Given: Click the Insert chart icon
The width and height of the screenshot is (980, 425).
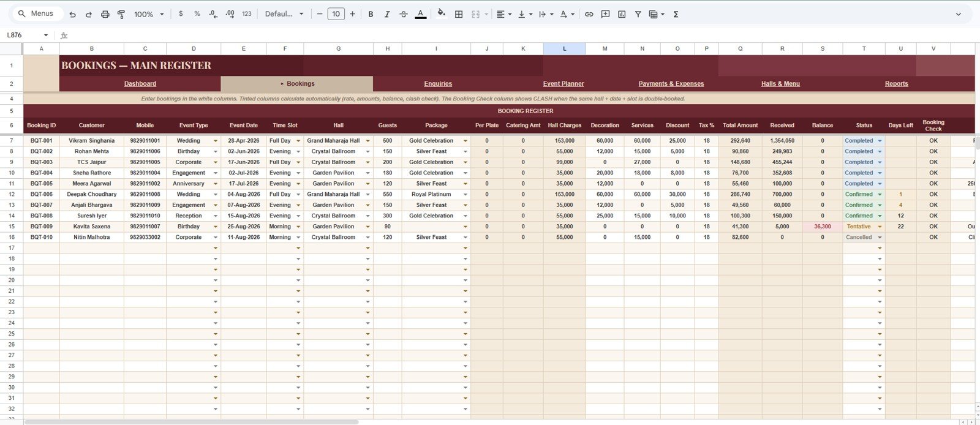Looking at the screenshot, I should (622, 14).
